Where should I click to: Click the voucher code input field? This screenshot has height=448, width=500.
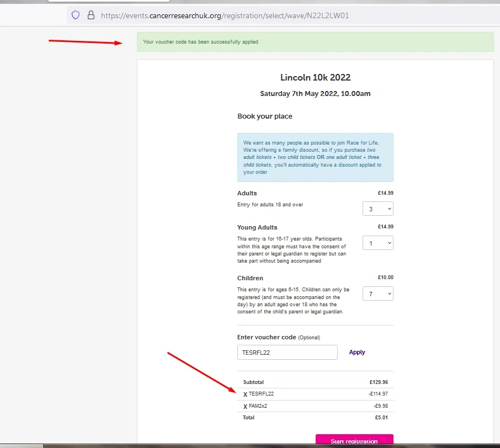tap(288, 353)
